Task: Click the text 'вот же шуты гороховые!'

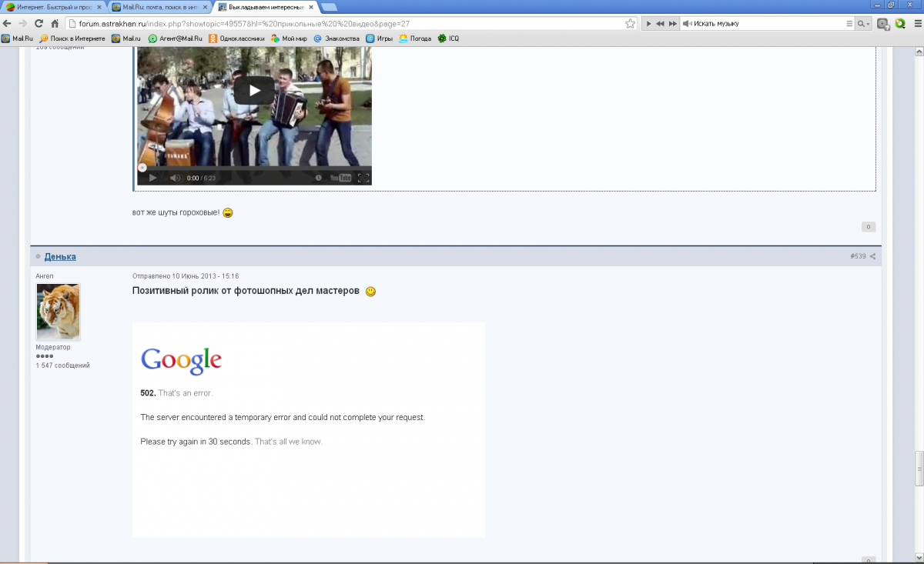Action: click(x=176, y=212)
